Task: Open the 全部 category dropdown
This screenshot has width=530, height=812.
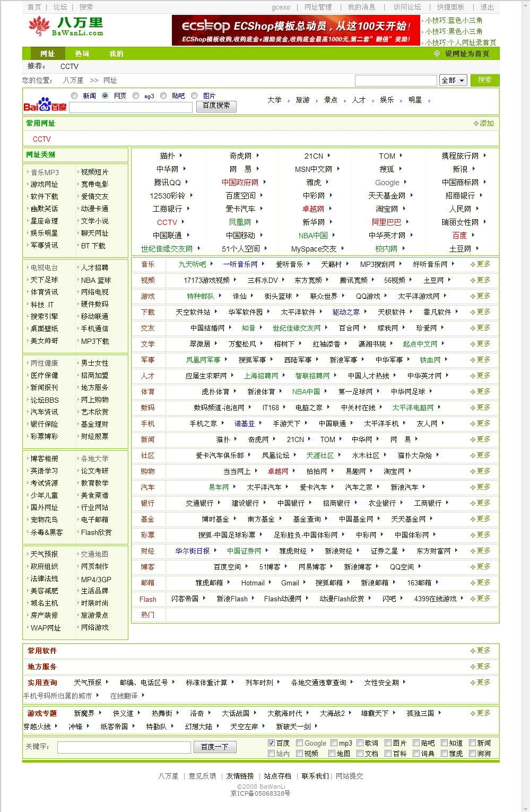Action: (453, 80)
